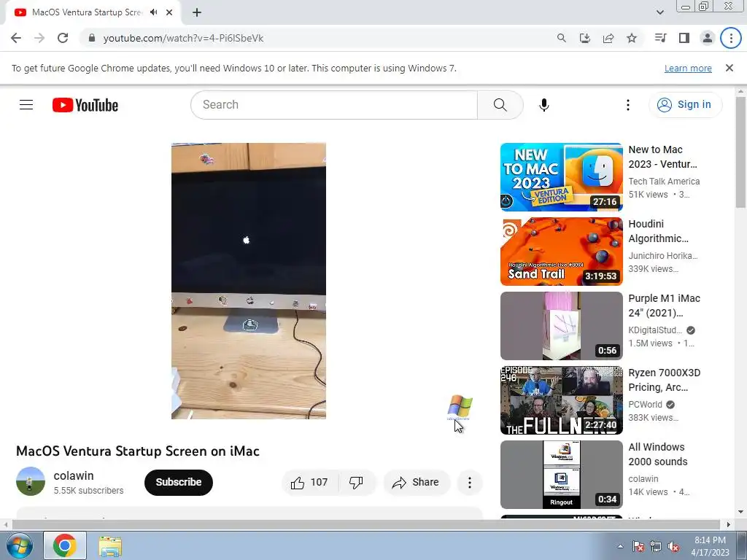
Task: Click the KDigitalStud channel name
Action: tap(655, 330)
